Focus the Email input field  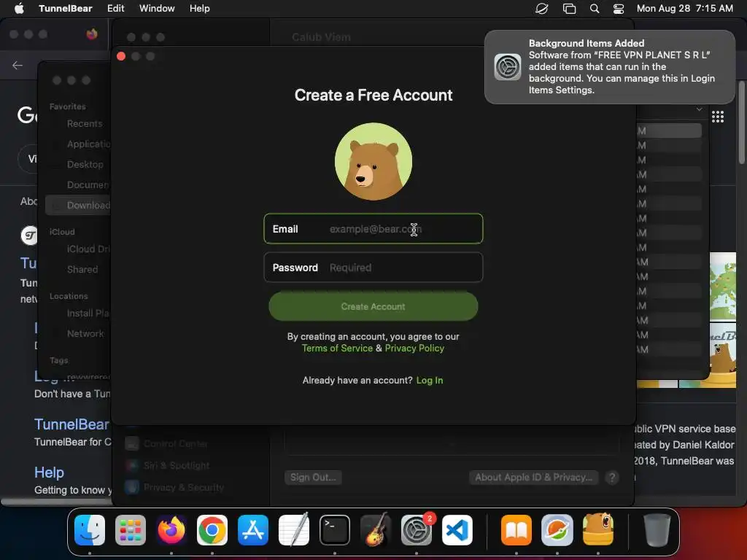tap(373, 229)
